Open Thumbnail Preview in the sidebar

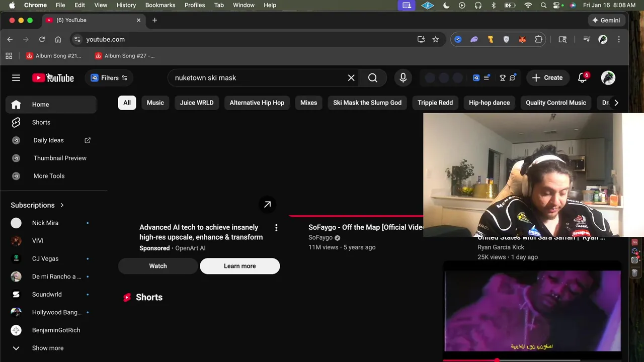click(51, 158)
